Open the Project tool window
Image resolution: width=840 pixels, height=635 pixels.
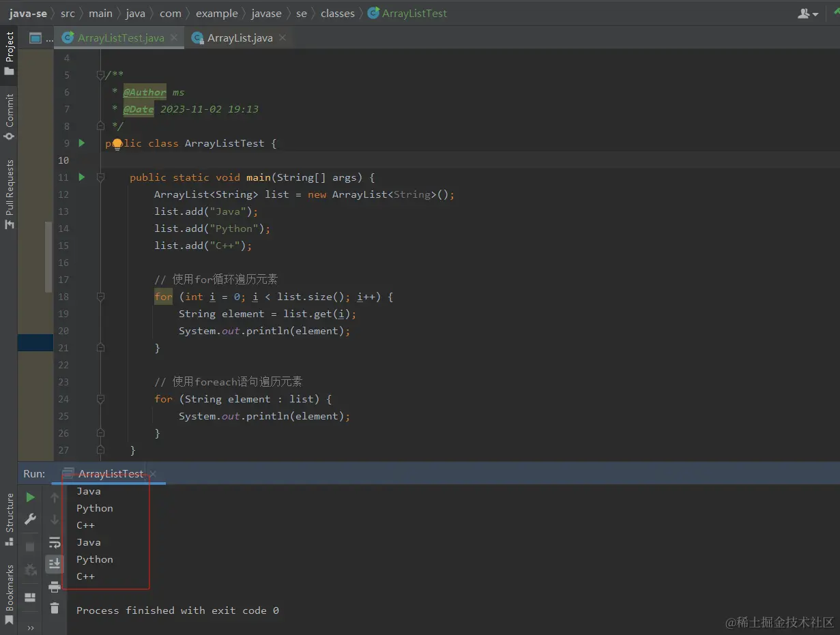[x=10, y=53]
